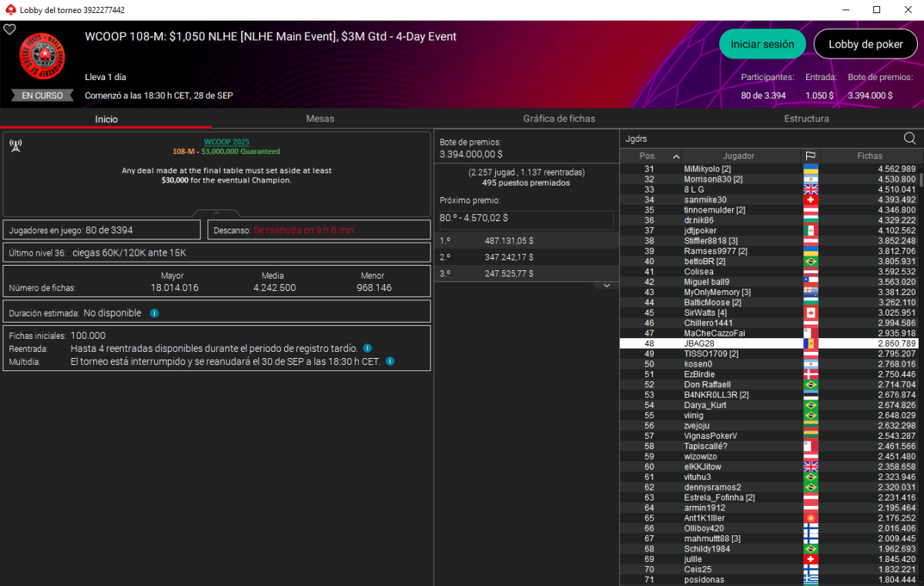Expand the prize list down arrow
924x586 pixels.
click(x=606, y=285)
